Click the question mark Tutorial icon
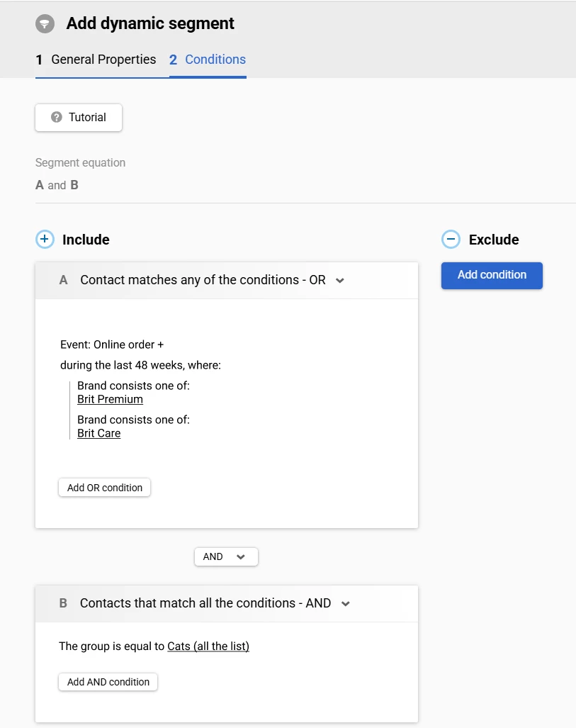The image size is (576, 728). [57, 117]
